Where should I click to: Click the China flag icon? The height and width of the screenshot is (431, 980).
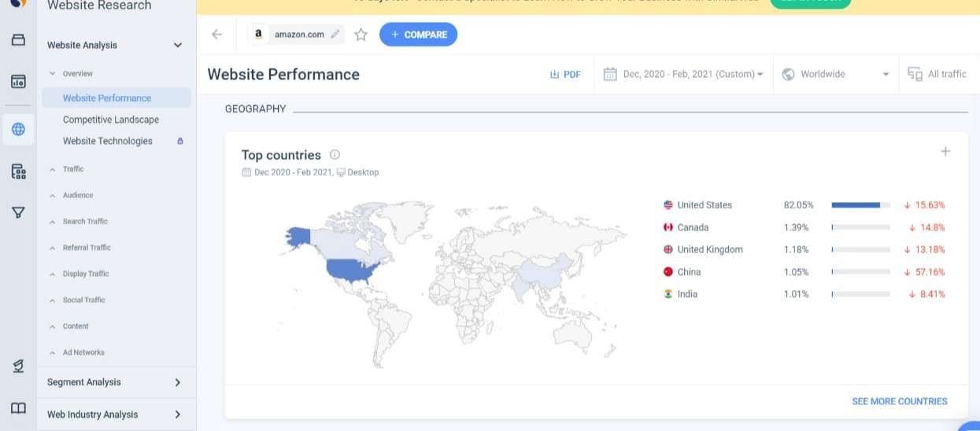coord(668,271)
